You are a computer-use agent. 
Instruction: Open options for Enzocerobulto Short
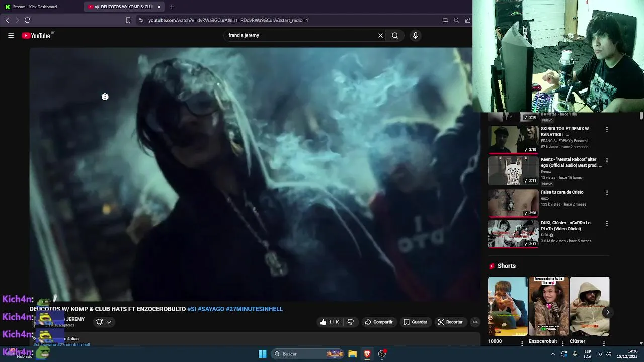click(x=563, y=343)
